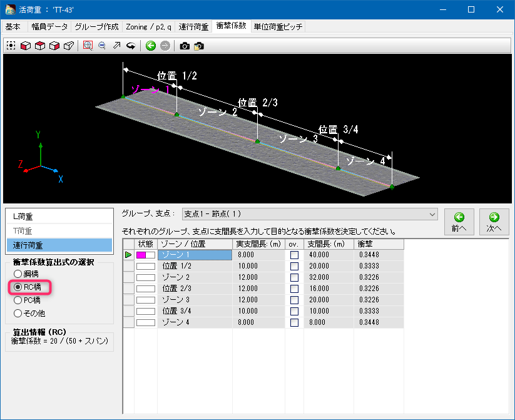
Task: Select the side view cube icon
Action: coord(54,46)
